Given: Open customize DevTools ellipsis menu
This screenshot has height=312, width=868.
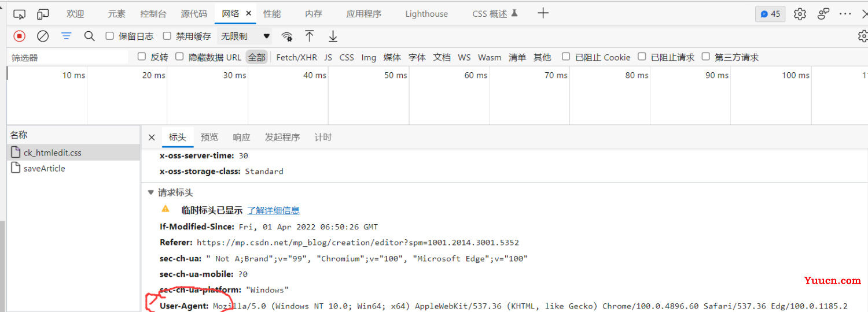Looking at the screenshot, I should point(845,14).
